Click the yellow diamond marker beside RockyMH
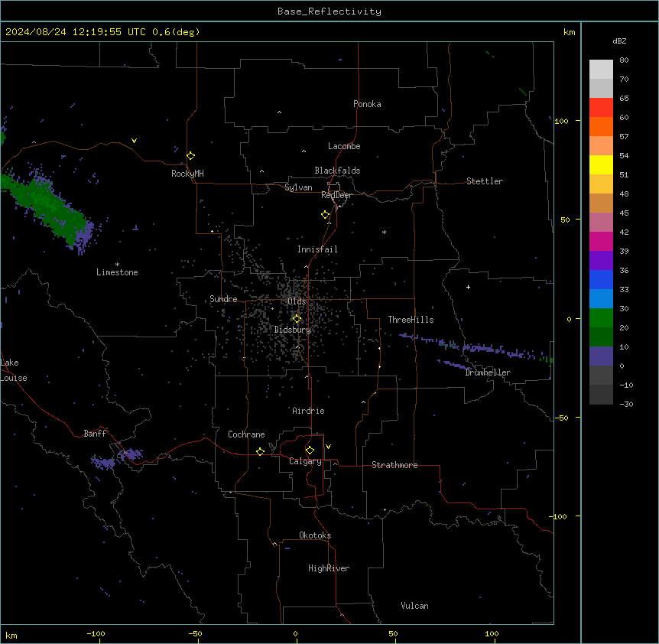659x644 pixels. click(x=191, y=156)
